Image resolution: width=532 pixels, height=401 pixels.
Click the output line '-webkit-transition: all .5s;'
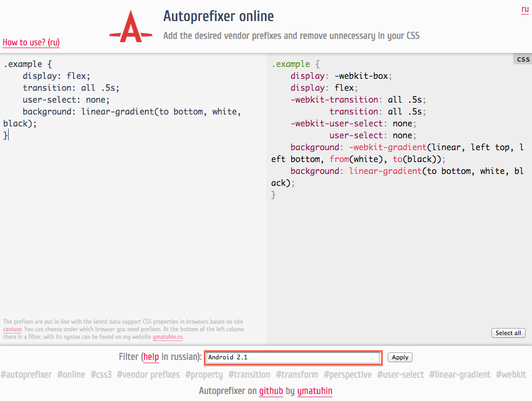pyautogui.click(x=358, y=100)
